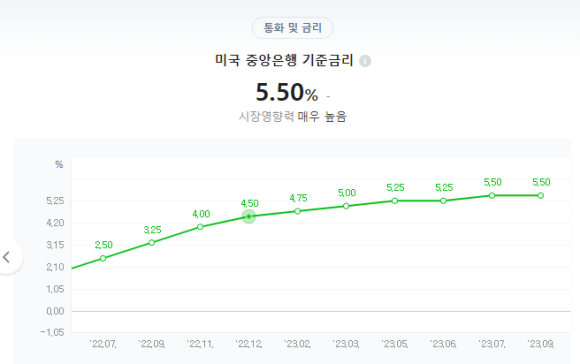The width and height of the screenshot is (580, 364).
Task: Select the 2.50 data point for '22.07
Action: click(103, 258)
